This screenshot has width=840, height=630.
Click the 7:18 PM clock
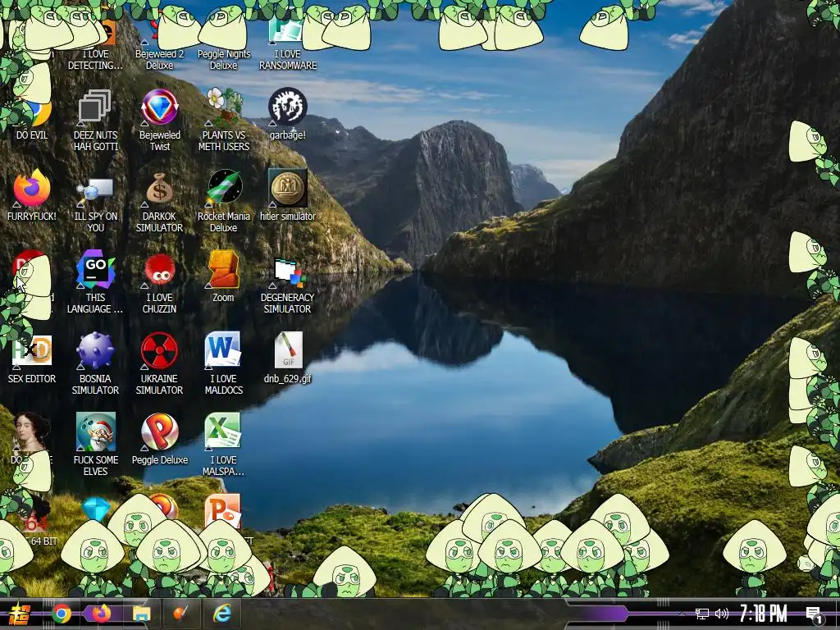764,614
